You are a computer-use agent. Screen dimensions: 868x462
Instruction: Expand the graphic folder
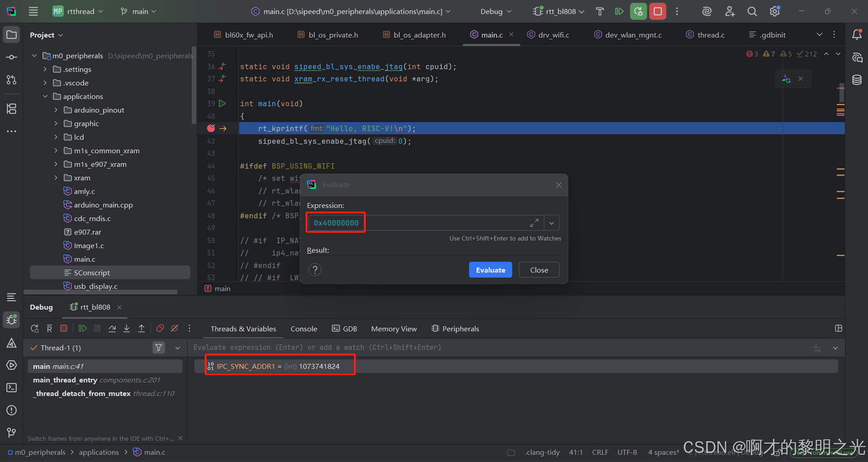pyautogui.click(x=56, y=123)
